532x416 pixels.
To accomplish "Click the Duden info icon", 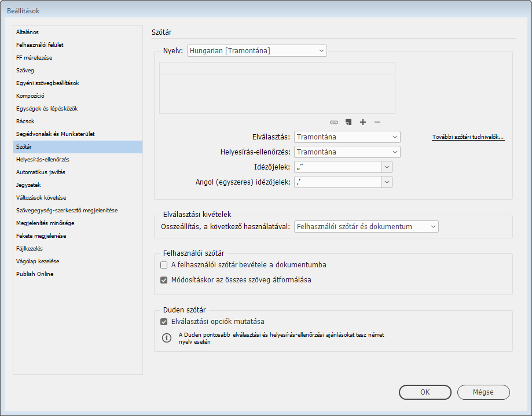I will tap(167, 338).
